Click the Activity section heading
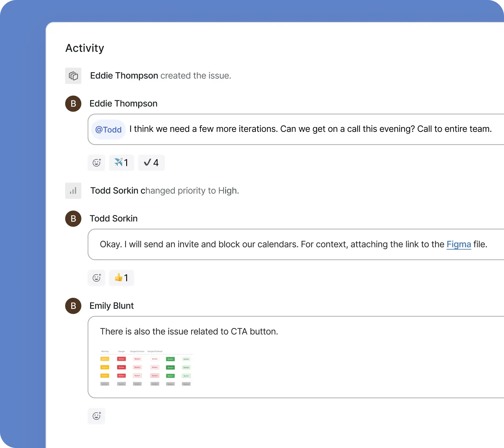Image resolution: width=504 pixels, height=448 pixels. tap(85, 48)
